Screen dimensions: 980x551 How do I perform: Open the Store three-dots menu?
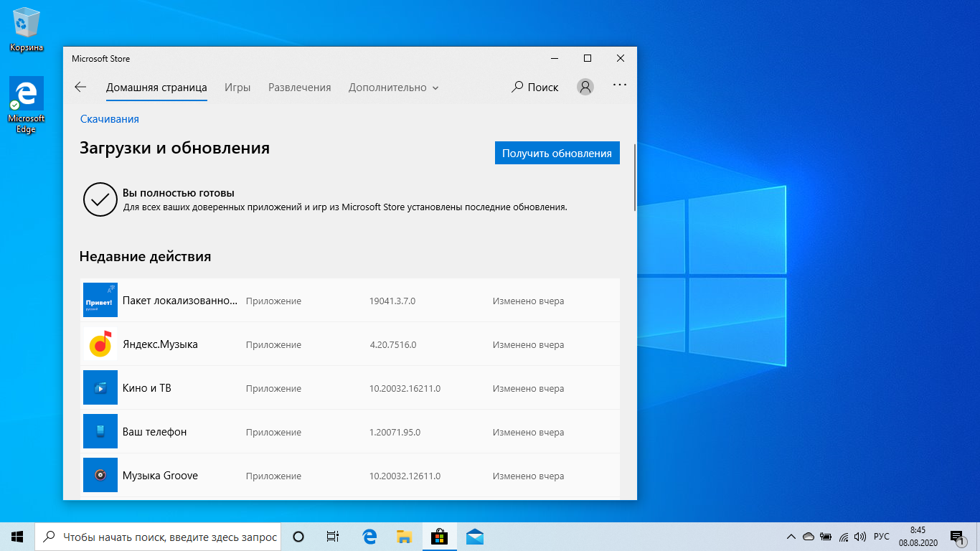(620, 85)
